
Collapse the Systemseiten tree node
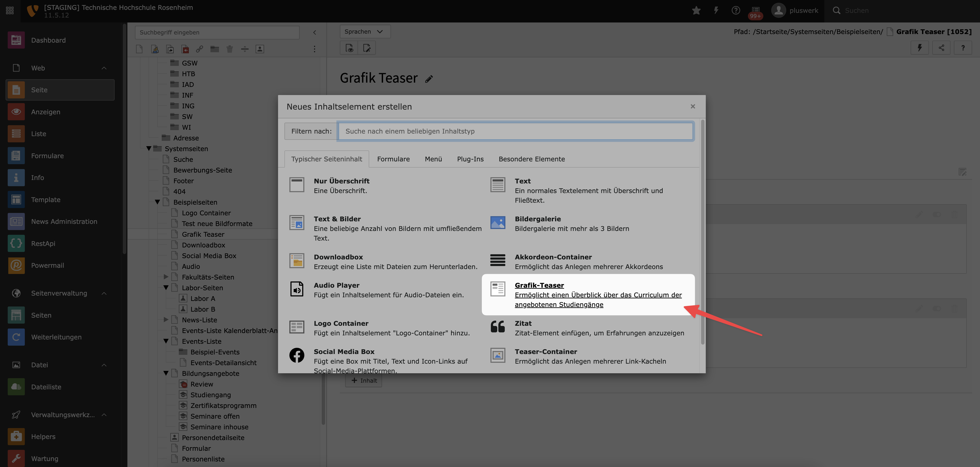(149, 149)
